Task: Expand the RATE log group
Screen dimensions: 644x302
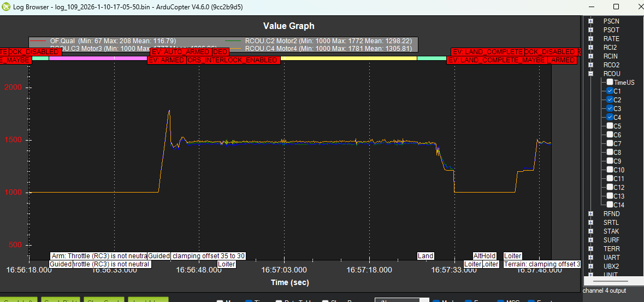Action: coord(590,39)
